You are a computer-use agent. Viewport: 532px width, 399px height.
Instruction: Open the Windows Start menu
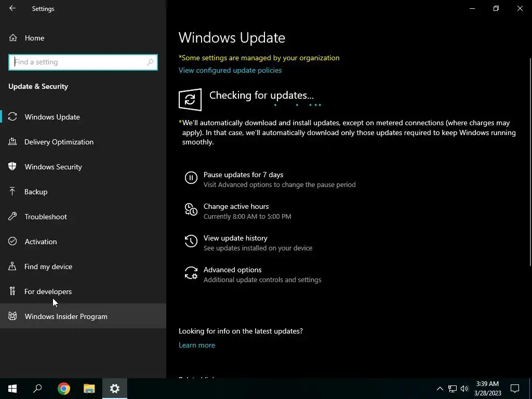tap(12, 389)
